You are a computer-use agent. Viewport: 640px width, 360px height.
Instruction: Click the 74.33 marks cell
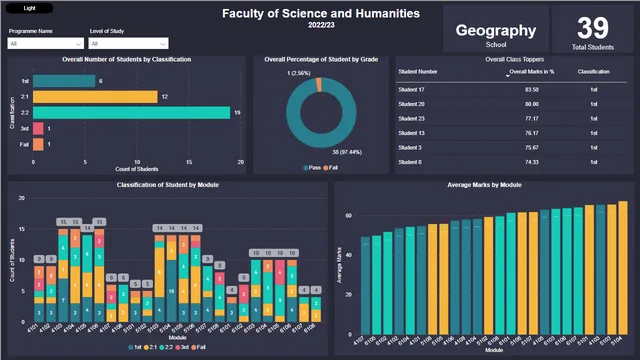pos(531,162)
